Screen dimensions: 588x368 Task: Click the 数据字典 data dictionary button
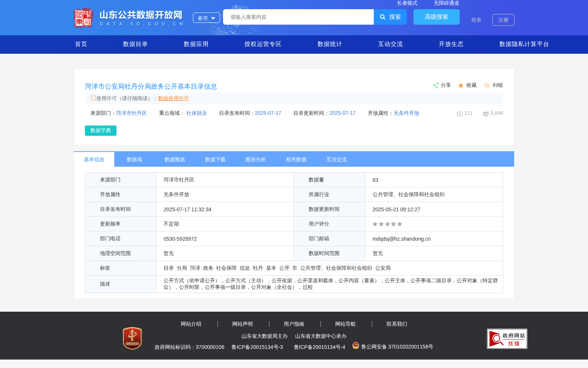pyautogui.click(x=101, y=131)
